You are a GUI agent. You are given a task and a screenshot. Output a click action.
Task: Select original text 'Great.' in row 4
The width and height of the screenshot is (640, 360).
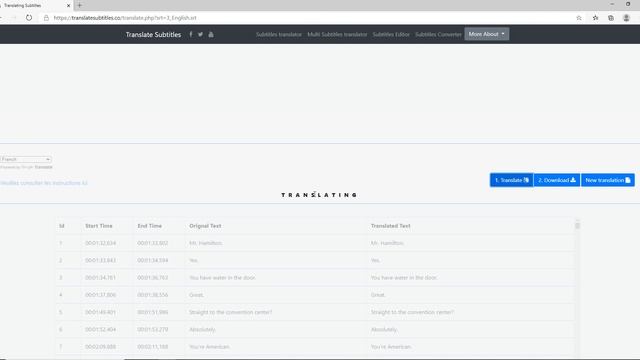pos(196,295)
